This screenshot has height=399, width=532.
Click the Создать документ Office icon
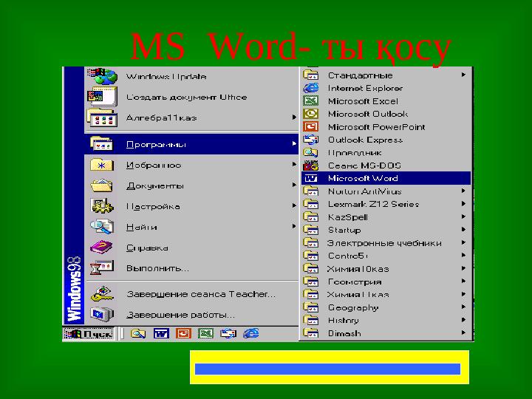click(102, 97)
